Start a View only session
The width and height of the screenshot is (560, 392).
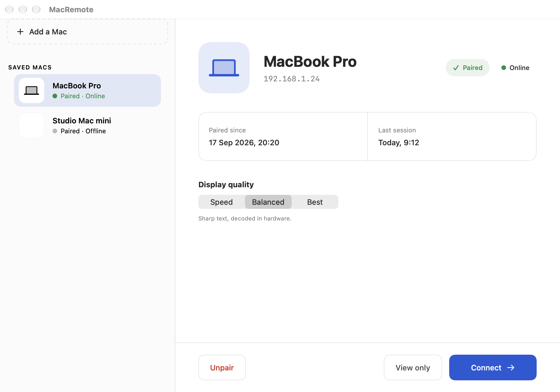[x=413, y=367]
